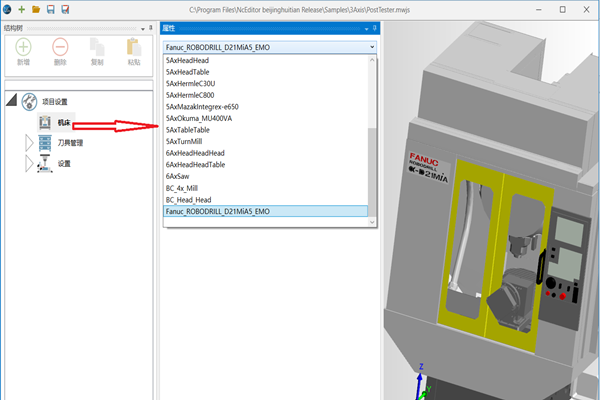The width and height of the screenshot is (600, 400).
Task: Open the 结构树 panel options arrow
Action: pyautogui.click(x=143, y=29)
